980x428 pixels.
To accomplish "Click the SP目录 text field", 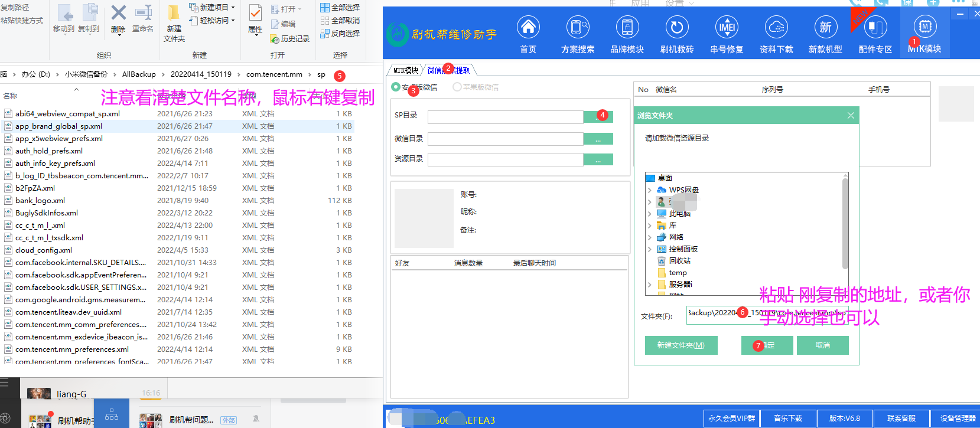I will point(505,117).
